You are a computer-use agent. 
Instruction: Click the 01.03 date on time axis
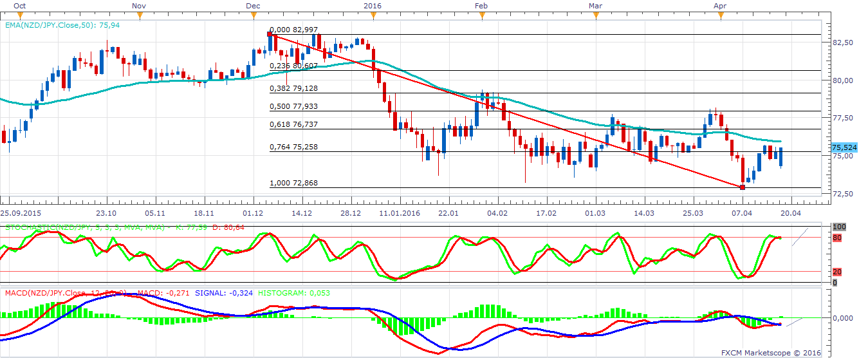595,212
